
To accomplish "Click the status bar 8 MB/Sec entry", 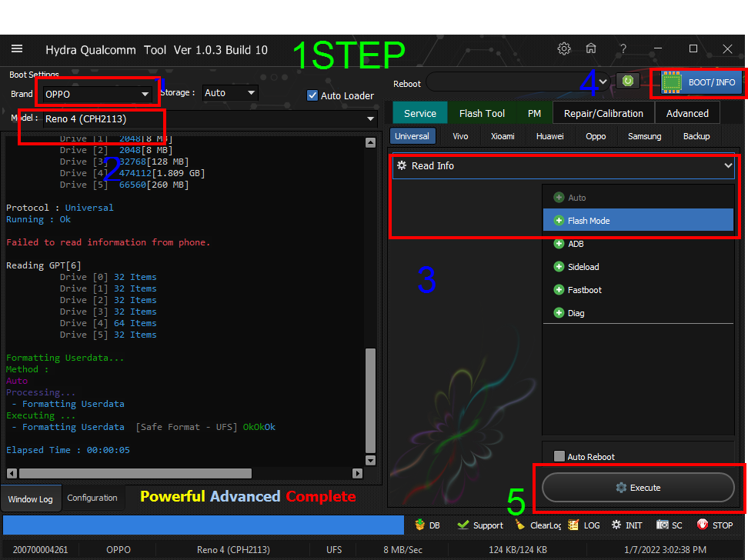I will [402, 549].
